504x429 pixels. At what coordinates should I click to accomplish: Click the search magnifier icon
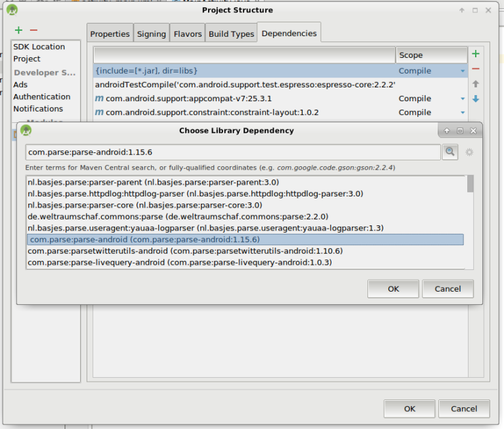pos(450,152)
